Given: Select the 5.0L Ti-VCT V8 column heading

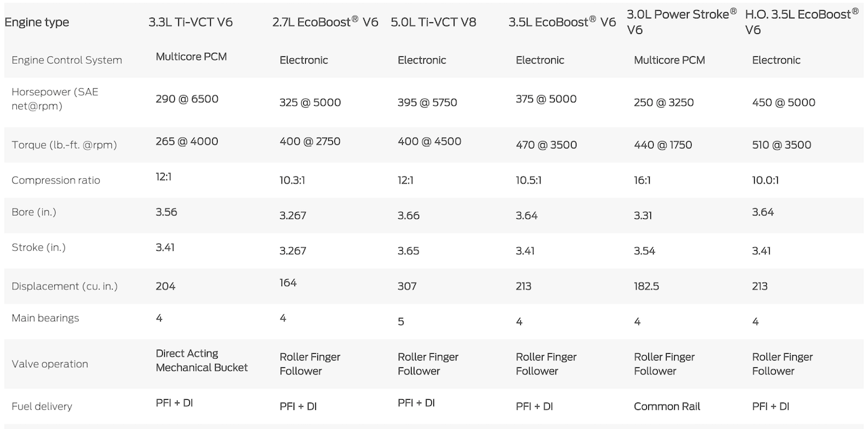Looking at the screenshot, I should [433, 22].
